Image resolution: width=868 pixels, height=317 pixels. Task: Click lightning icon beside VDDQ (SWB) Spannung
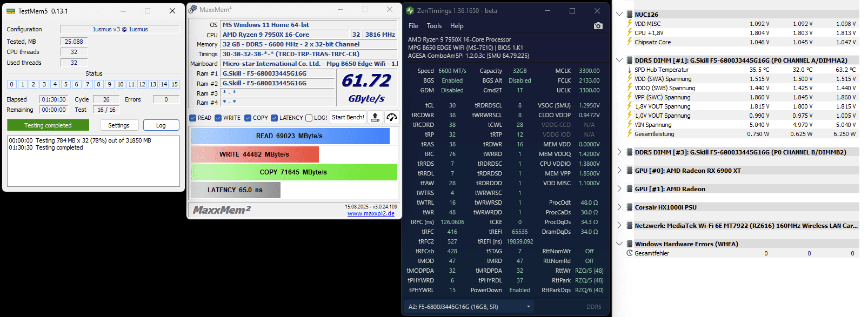(x=629, y=88)
